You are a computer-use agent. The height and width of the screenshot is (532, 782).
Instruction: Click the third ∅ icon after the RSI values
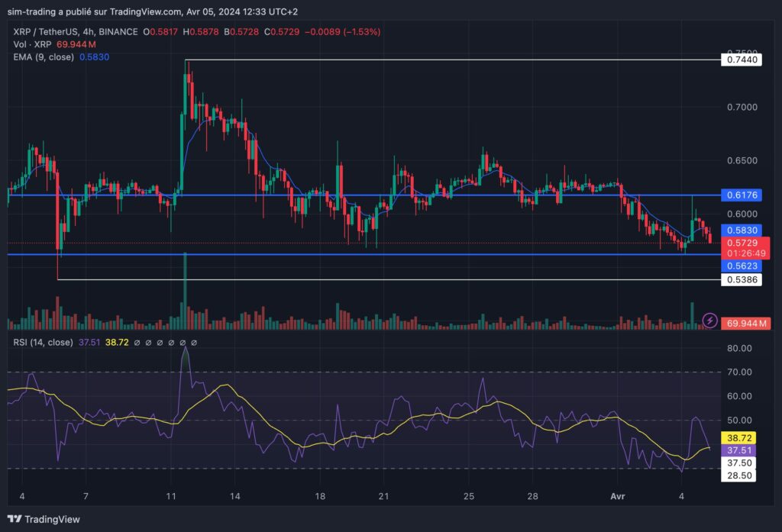tap(160, 343)
